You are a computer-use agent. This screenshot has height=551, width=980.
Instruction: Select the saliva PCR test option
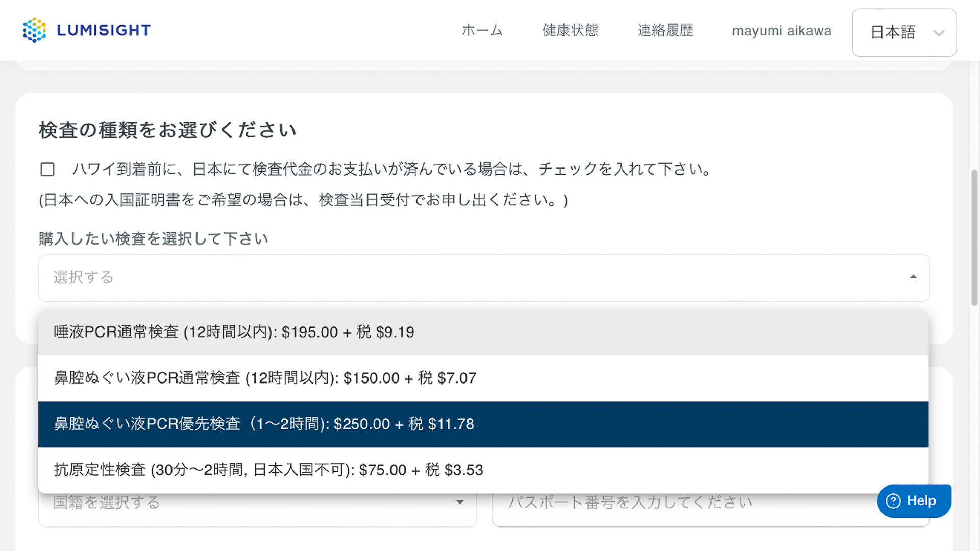(233, 332)
